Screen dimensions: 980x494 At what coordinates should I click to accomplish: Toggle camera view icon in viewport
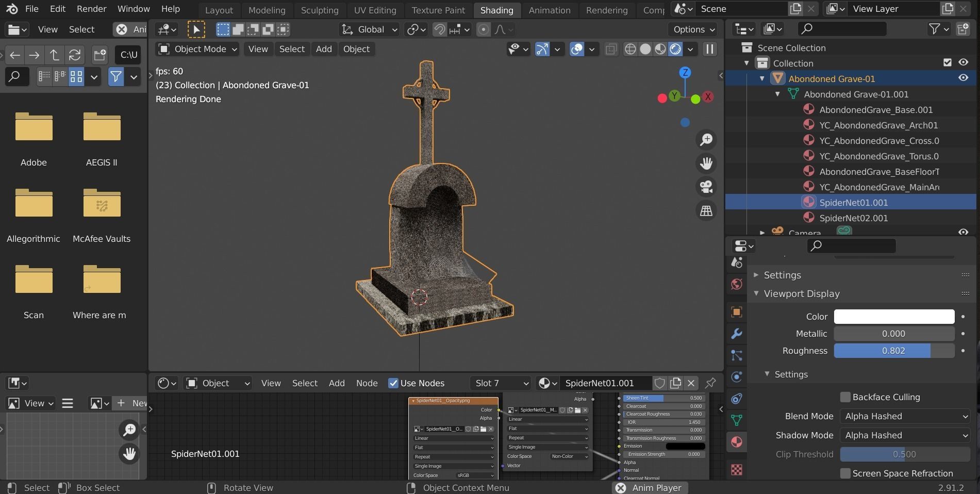click(x=706, y=187)
